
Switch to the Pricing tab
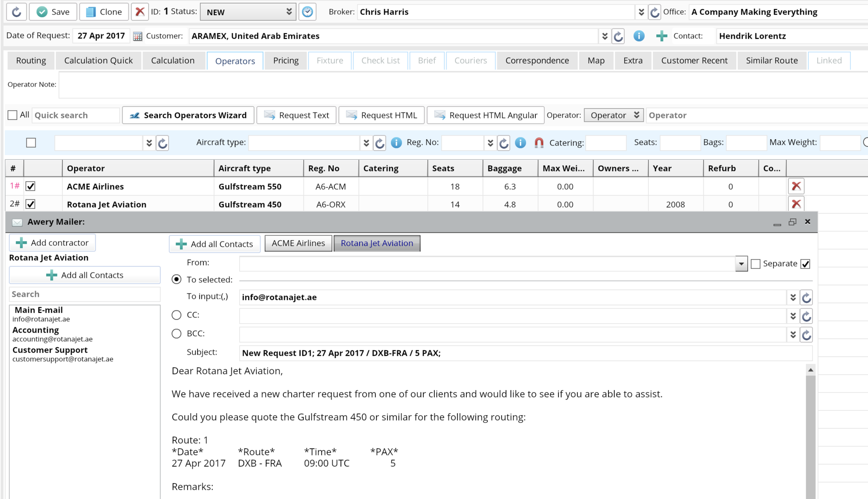pos(285,60)
